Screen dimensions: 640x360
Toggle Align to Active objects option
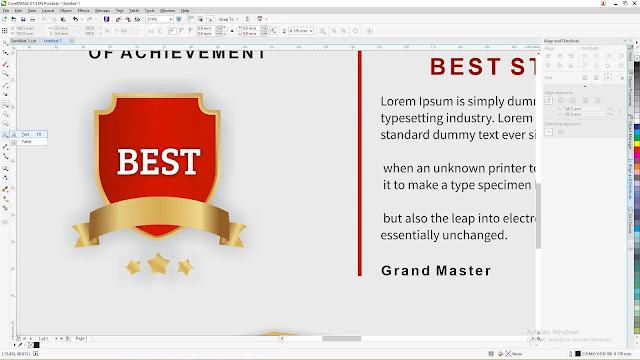(549, 100)
